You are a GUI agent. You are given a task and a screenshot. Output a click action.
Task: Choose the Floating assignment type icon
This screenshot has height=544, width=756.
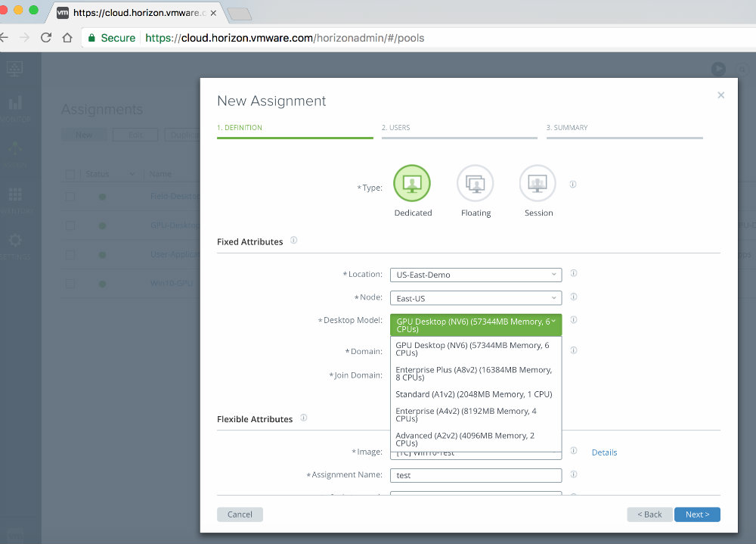[x=475, y=184]
